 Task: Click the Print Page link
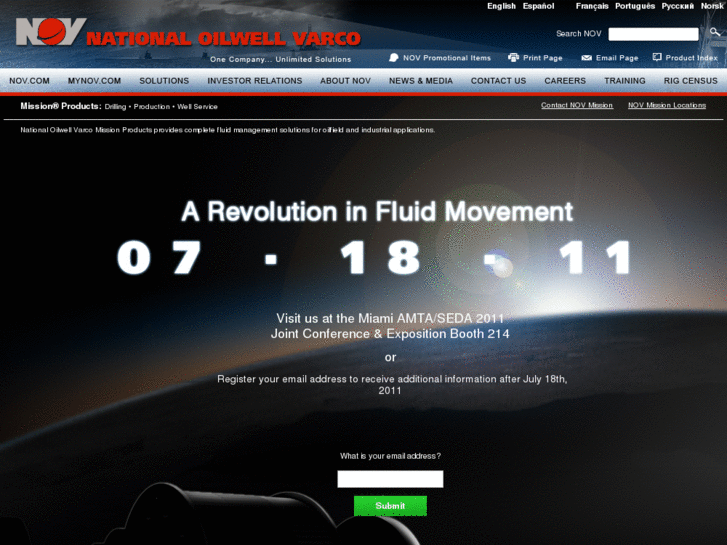542,58
